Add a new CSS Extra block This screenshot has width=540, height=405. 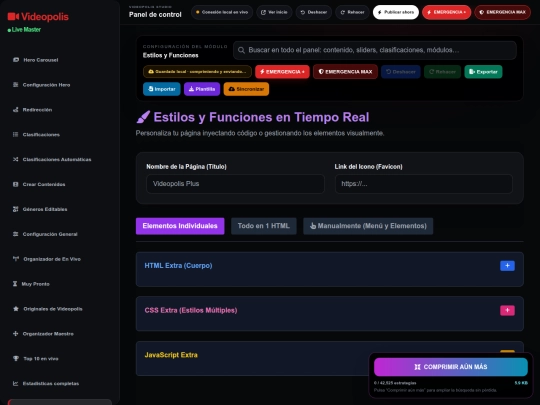[x=507, y=310]
